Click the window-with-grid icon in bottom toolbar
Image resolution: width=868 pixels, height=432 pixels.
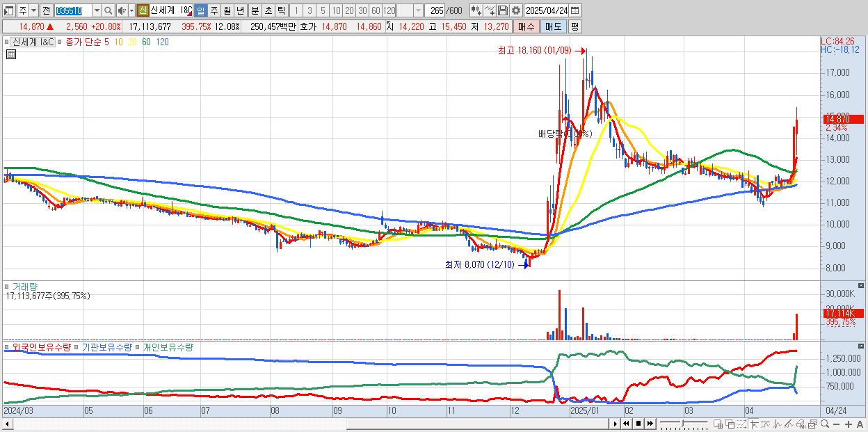coord(718,424)
